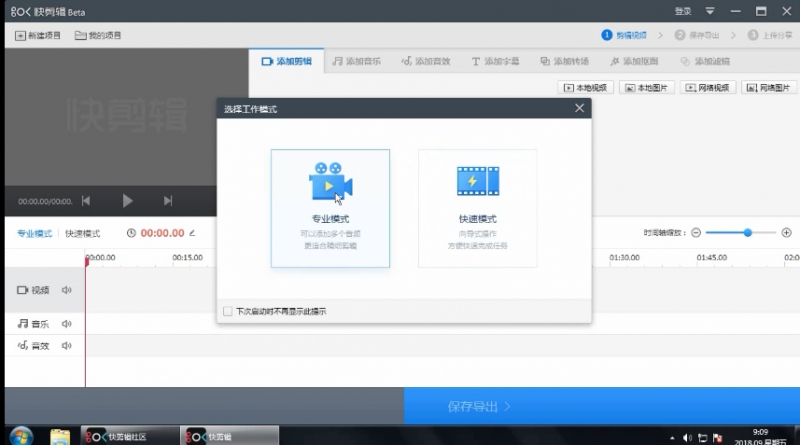Click the 保存导出 blue button
Image resolution: width=800 pixels, height=445 pixels.
click(x=602, y=406)
